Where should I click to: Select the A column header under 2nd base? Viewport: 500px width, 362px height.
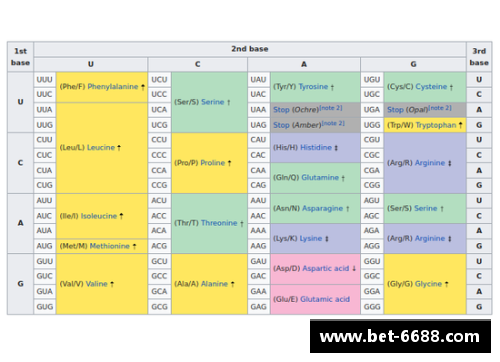point(304,64)
